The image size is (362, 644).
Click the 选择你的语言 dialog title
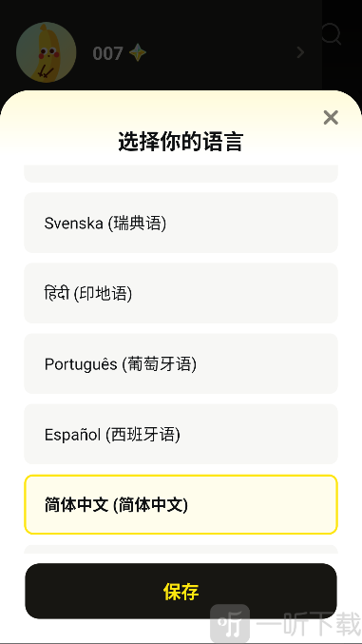tap(181, 142)
